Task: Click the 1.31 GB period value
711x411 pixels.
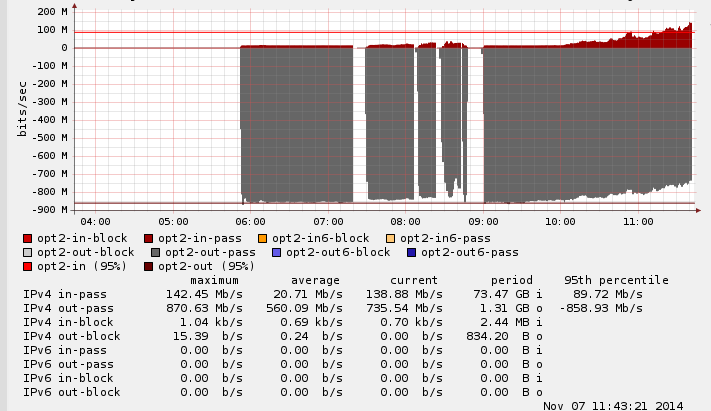Action: (x=505, y=308)
